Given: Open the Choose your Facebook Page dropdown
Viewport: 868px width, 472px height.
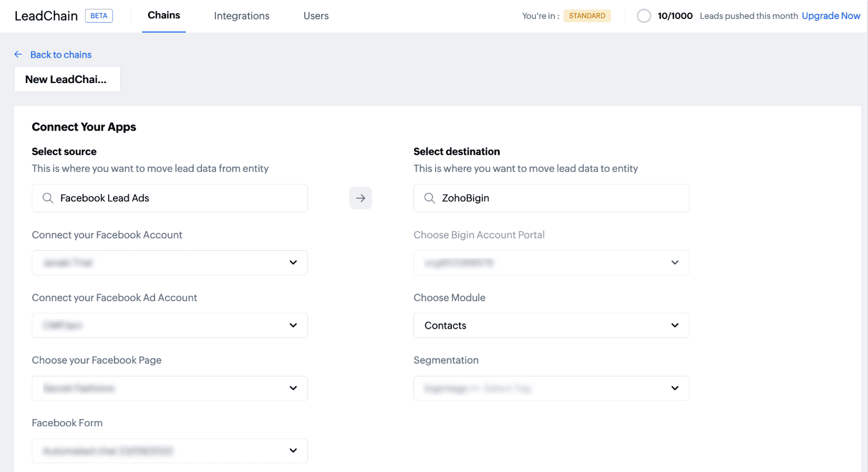Looking at the screenshot, I should coord(170,388).
